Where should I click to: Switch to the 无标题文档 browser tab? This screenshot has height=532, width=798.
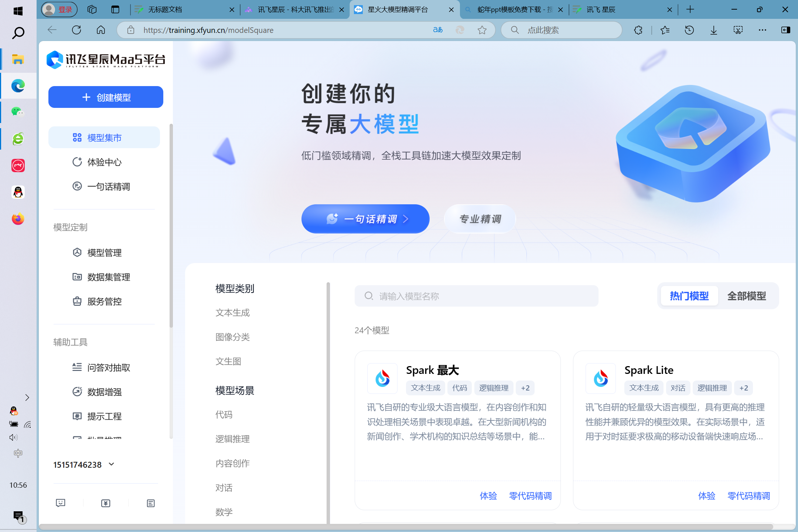[185, 10]
